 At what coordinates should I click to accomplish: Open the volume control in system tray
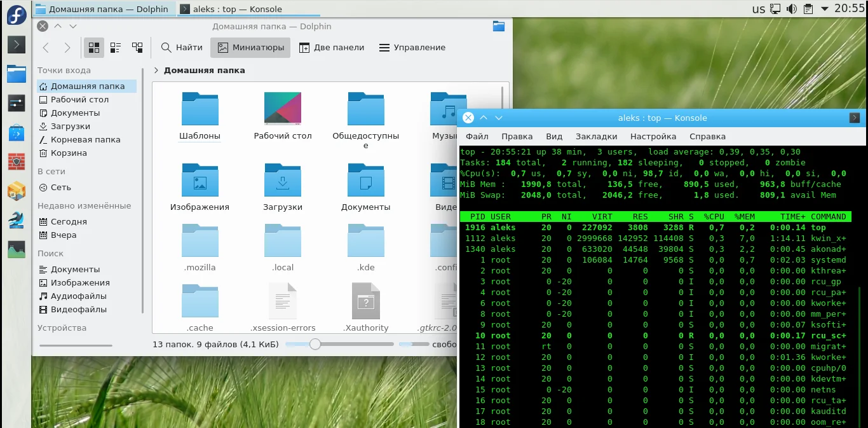coord(792,9)
